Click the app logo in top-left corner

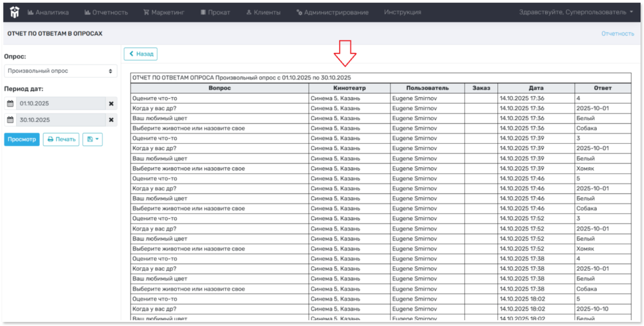click(14, 12)
